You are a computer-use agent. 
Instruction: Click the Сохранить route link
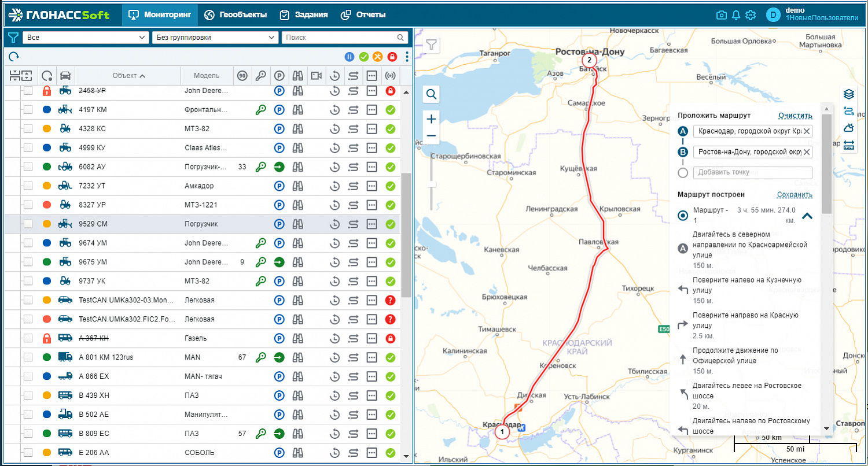[795, 195]
